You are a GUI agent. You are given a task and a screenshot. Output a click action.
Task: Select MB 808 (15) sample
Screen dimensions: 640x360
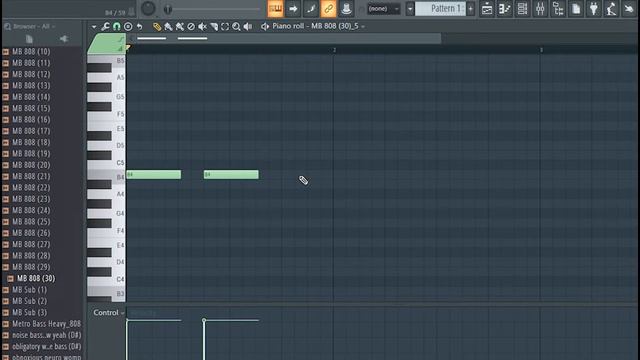click(x=31, y=109)
